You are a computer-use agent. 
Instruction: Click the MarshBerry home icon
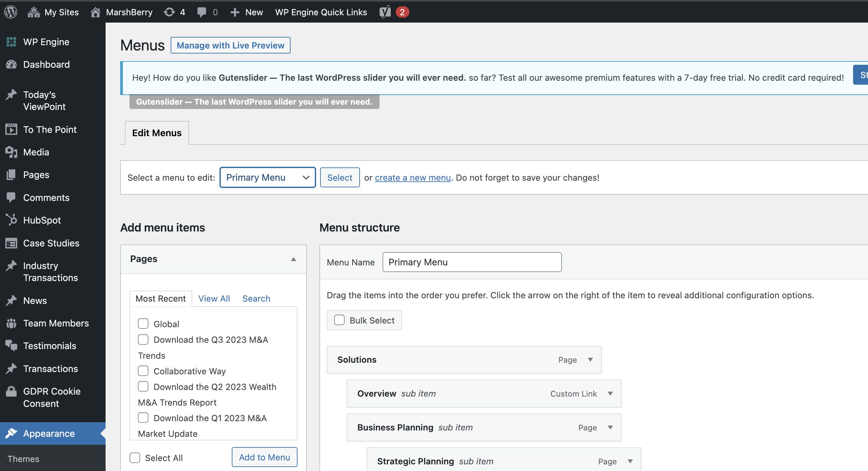(x=95, y=12)
